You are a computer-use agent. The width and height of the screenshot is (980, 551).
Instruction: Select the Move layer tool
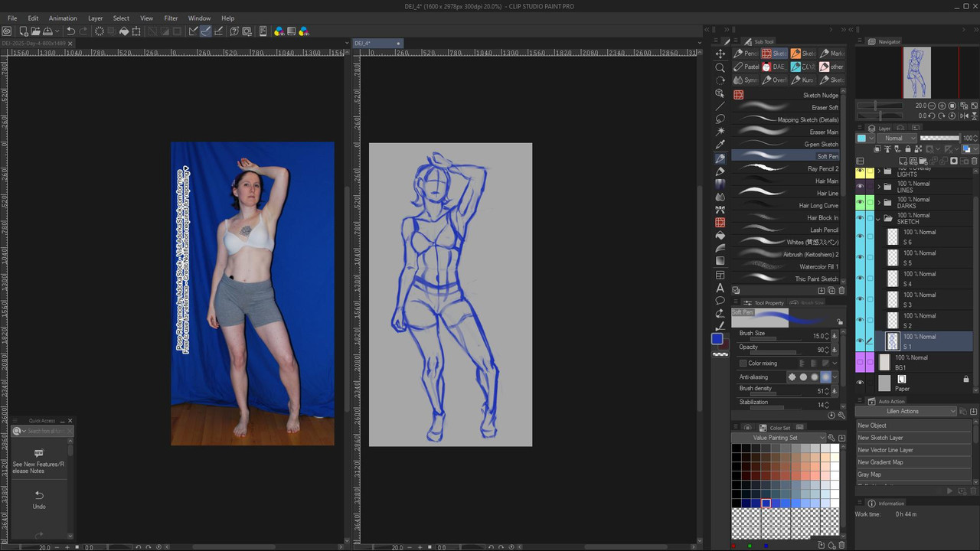pyautogui.click(x=720, y=54)
